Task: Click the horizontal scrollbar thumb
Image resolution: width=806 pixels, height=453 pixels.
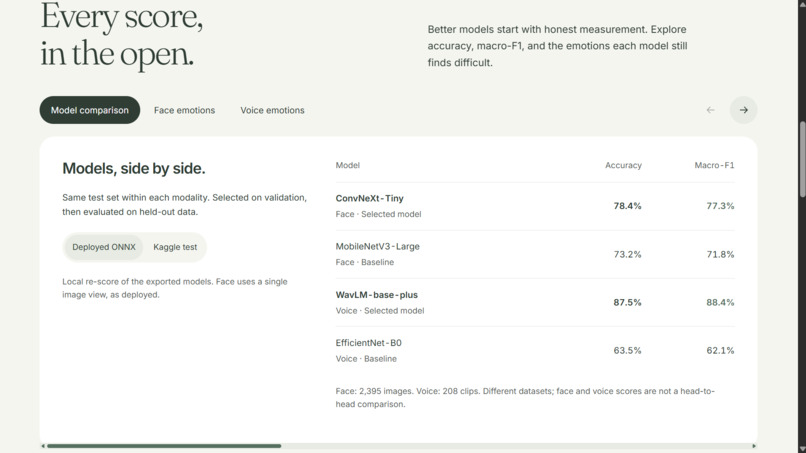Action: coord(164,446)
